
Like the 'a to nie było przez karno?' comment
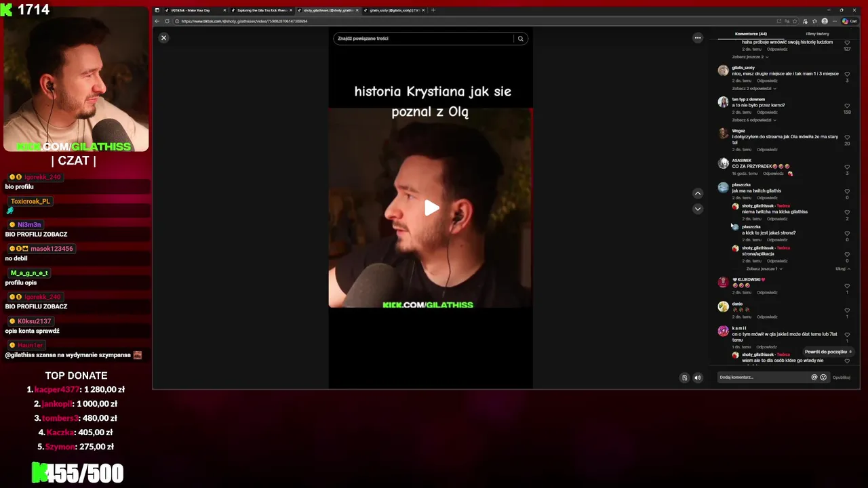click(x=847, y=106)
